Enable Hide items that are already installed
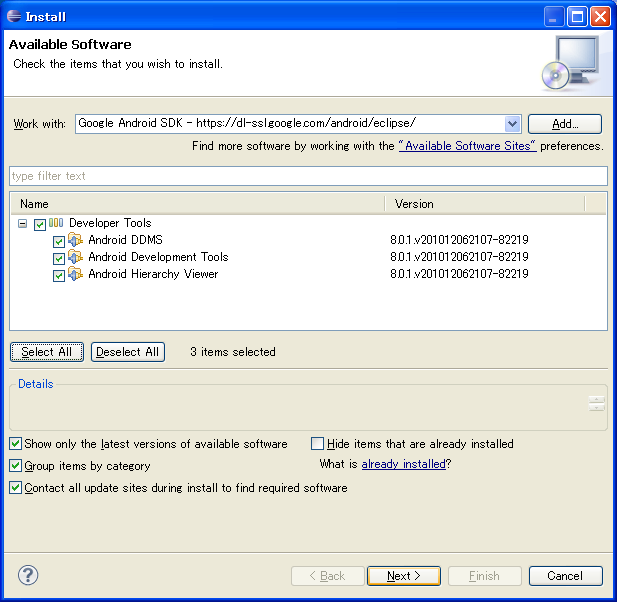This screenshot has height=602, width=617. [318, 444]
